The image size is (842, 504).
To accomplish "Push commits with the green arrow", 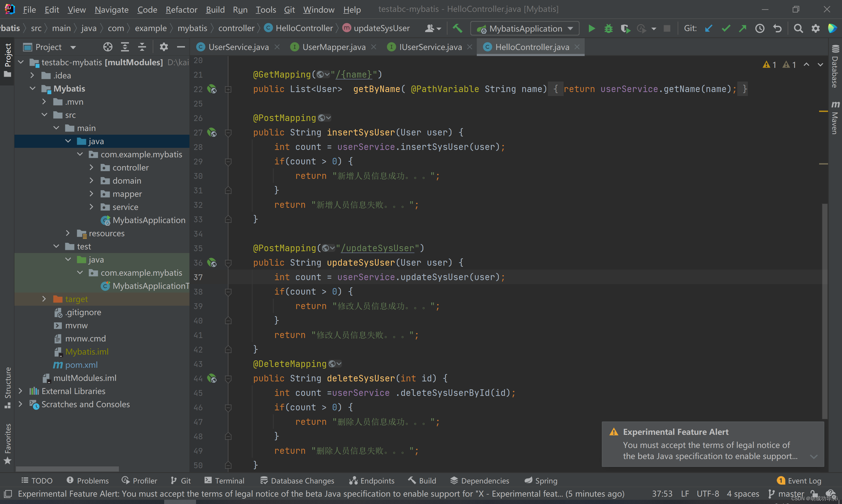I will (743, 28).
